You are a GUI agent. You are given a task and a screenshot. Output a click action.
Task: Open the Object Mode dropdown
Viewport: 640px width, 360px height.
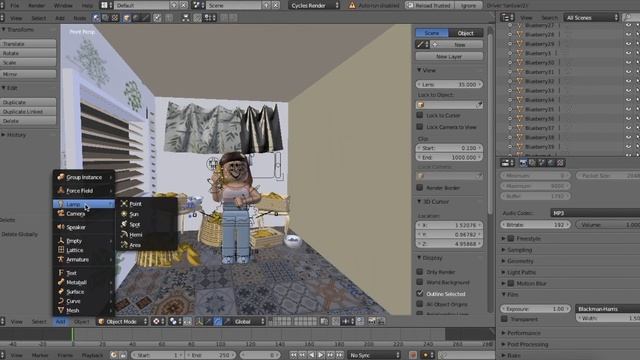pyautogui.click(x=123, y=322)
